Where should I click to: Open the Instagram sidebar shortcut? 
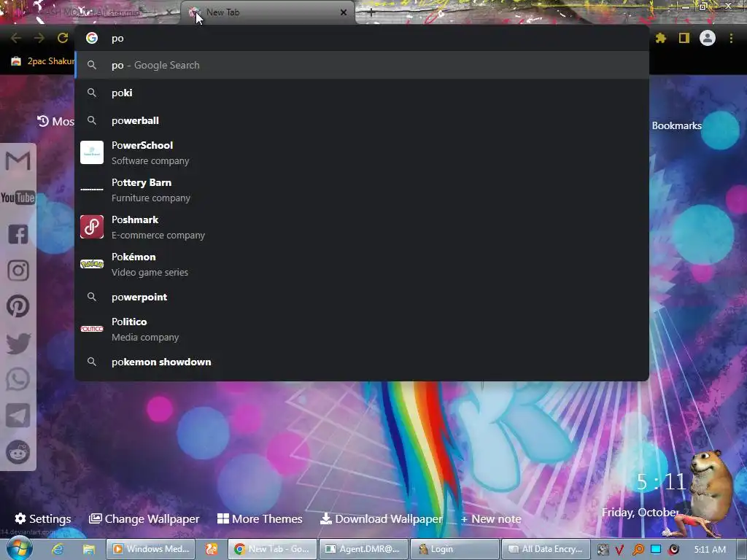[x=18, y=271]
